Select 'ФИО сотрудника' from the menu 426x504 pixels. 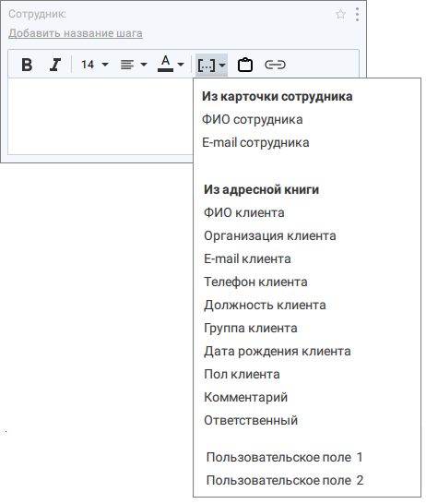tap(252, 120)
